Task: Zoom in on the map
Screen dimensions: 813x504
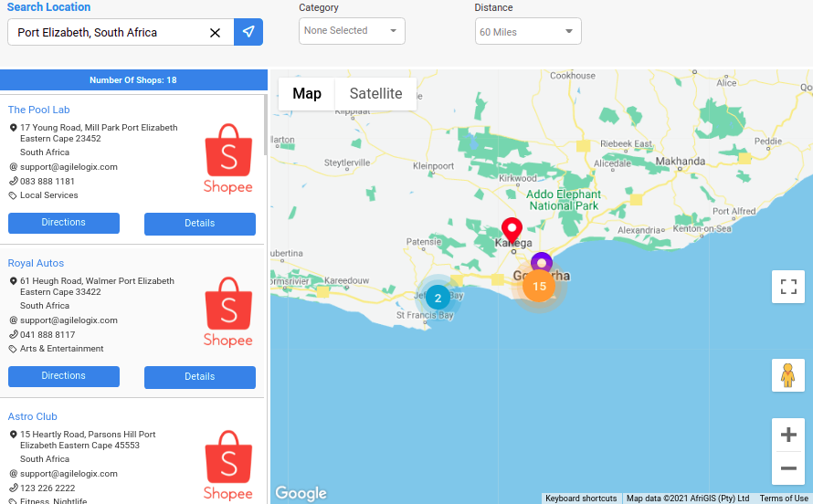Action: click(788, 434)
